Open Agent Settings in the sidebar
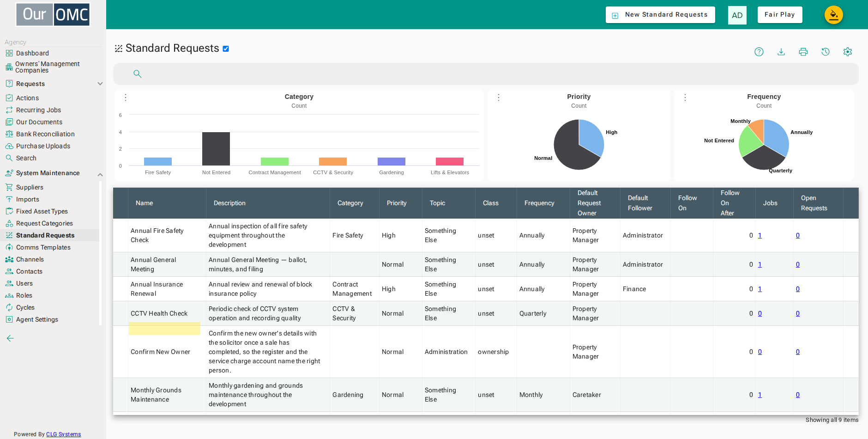The height and width of the screenshot is (439, 868). tap(37, 319)
